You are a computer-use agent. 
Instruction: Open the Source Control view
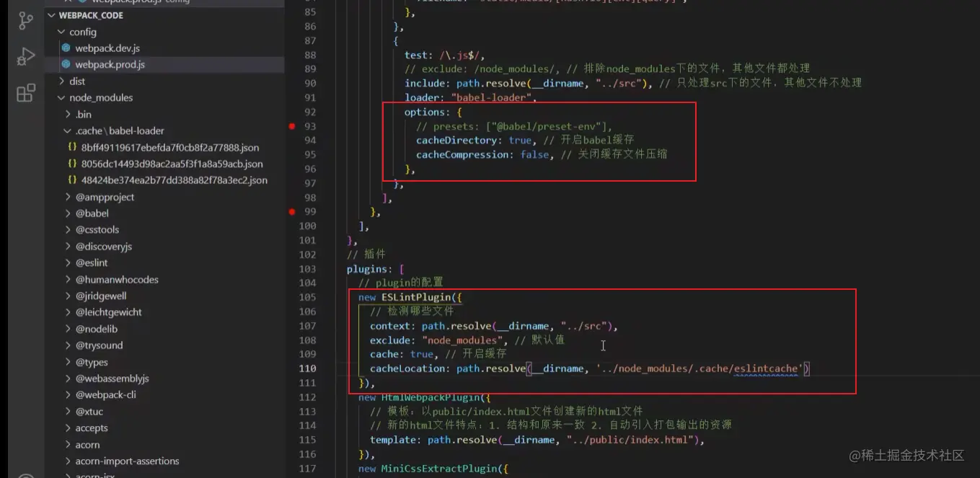click(x=26, y=21)
